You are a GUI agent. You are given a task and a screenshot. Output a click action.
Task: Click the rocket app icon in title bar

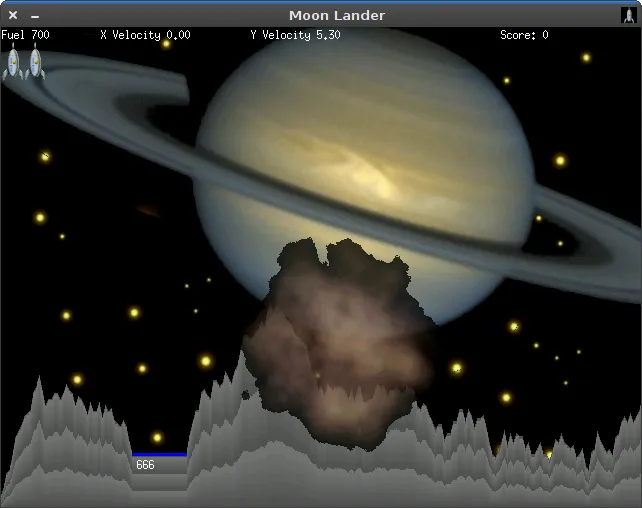pos(628,15)
